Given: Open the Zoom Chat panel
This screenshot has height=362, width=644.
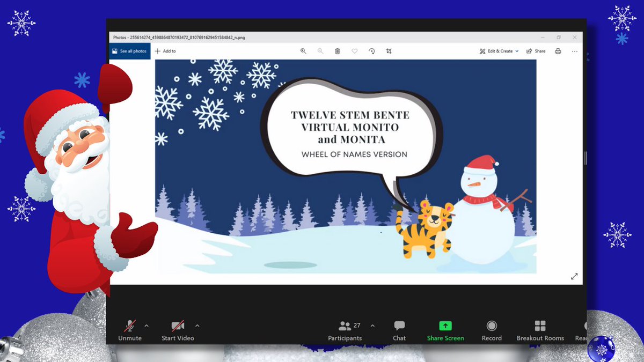Looking at the screenshot, I should pyautogui.click(x=399, y=330).
